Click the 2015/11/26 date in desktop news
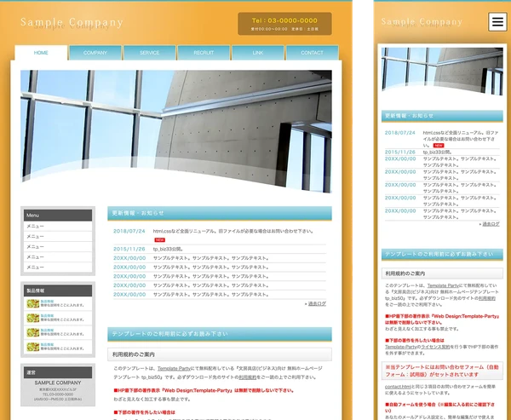The width and height of the screenshot is (511, 420). pos(129,249)
